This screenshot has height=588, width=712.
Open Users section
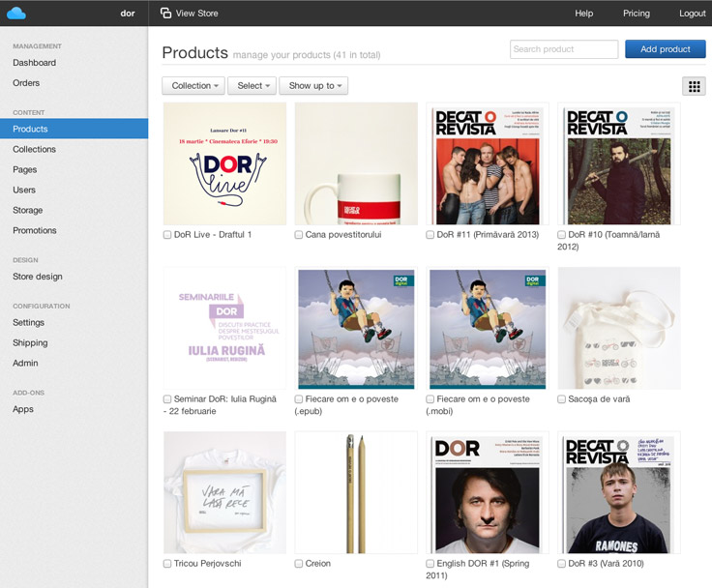[x=24, y=190]
